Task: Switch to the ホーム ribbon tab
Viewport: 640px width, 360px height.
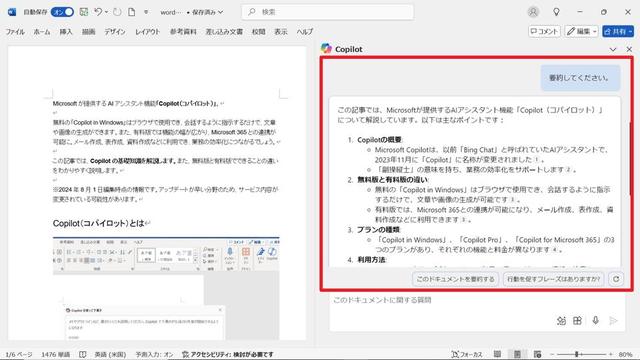Action: tap(42, 31)
